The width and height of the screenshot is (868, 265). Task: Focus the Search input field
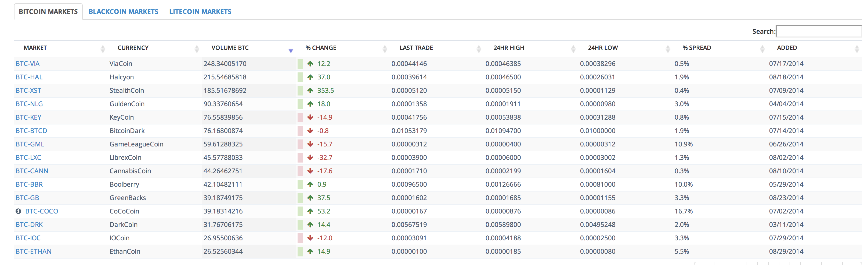click(x=819, y=31)
